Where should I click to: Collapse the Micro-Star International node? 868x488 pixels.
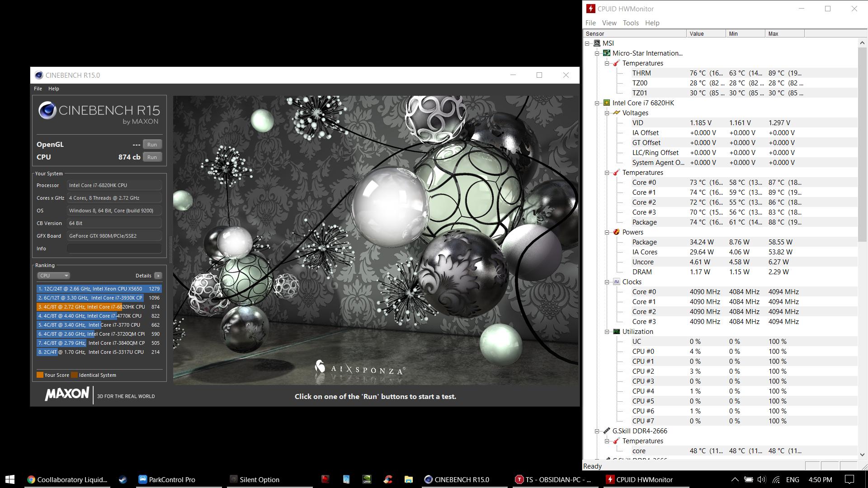coord(597,53)
